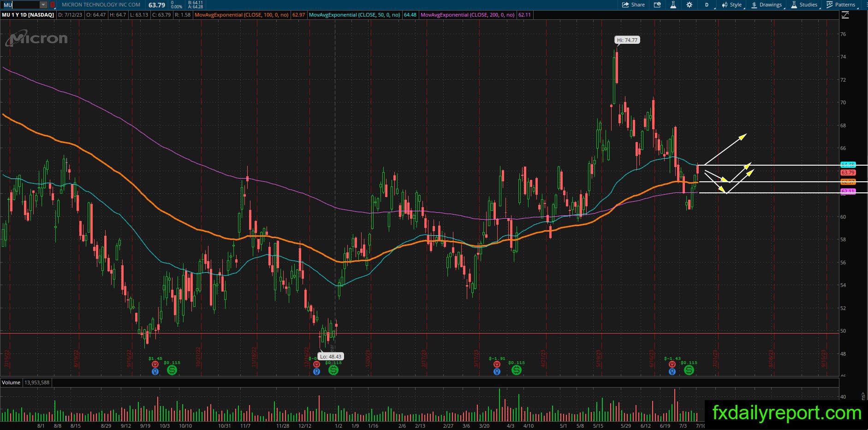The image size is (868, 430).
Task: Click the last price 63.79 in the header
Action: pyautogui.click(x=157, y=5)
